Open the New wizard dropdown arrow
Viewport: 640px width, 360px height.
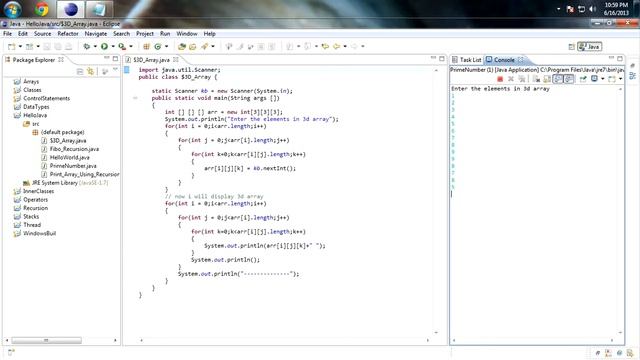coord(20,47)
